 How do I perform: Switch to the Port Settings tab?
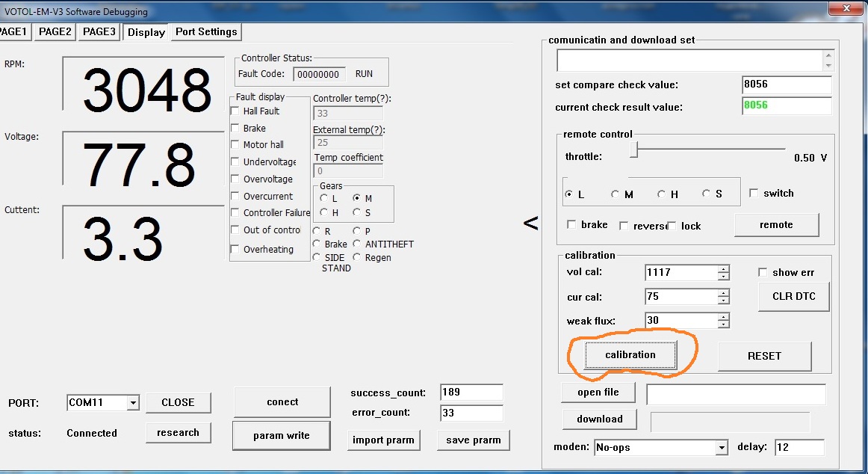[x=206, y=32]
